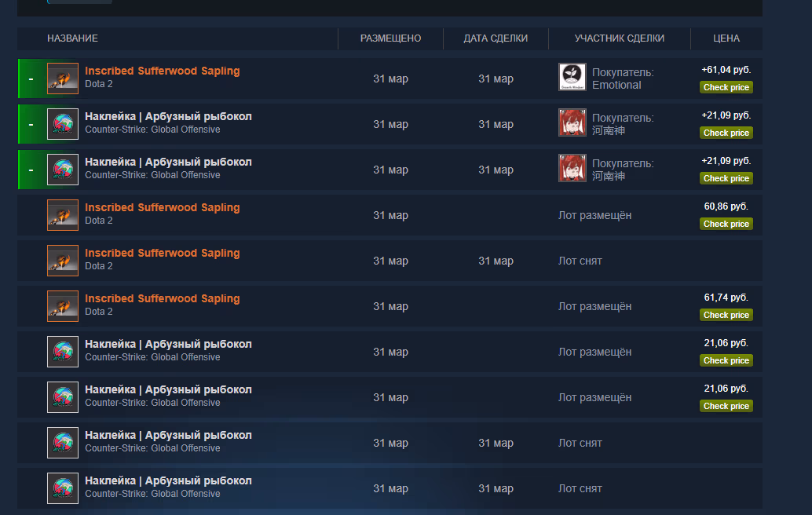The width and height of the screenshot is (812, 515).
Task: Check price for the +61,04 руб. sale
Action: coord(726,87)
